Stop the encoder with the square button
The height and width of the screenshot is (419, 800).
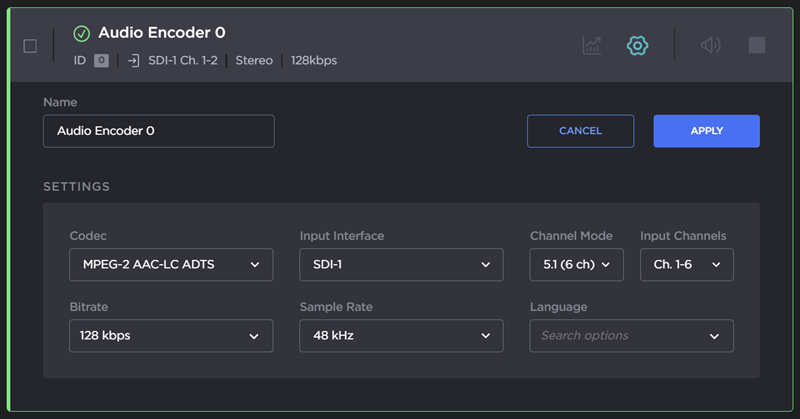758,46
